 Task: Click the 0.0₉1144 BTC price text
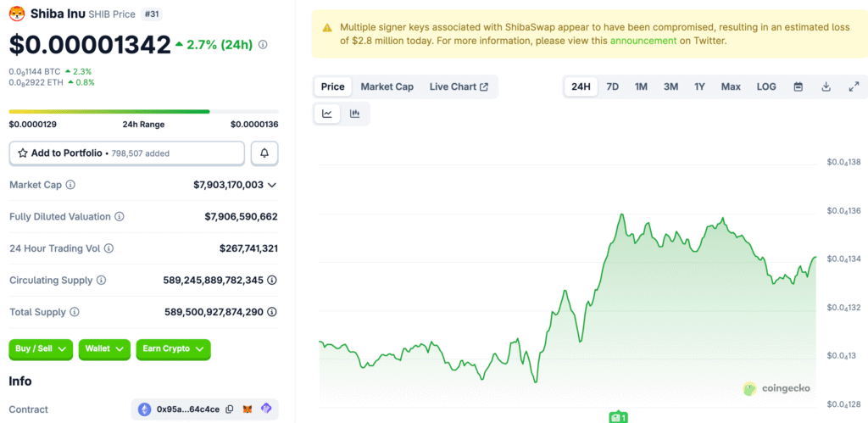tap(34, 72)
